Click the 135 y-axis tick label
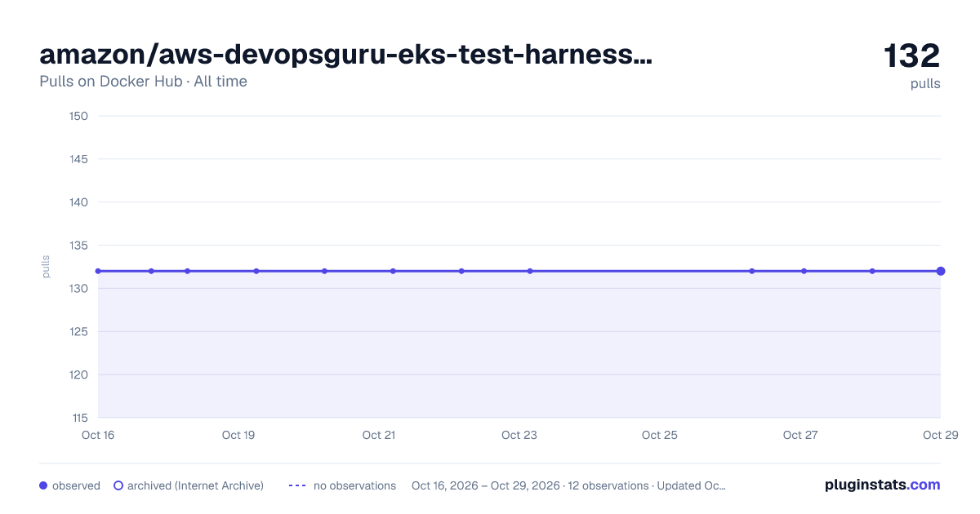 click(x=79, y=246)
